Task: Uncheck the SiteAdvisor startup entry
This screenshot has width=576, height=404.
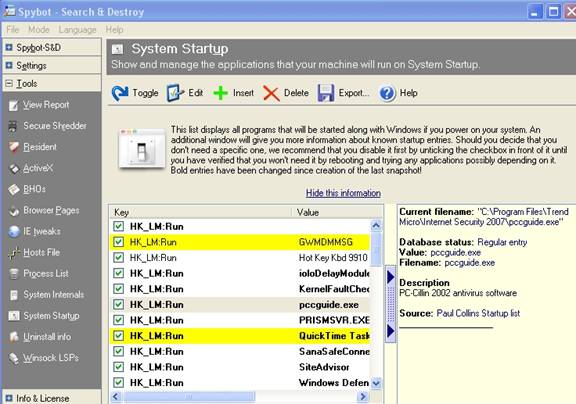Action: 118,367
